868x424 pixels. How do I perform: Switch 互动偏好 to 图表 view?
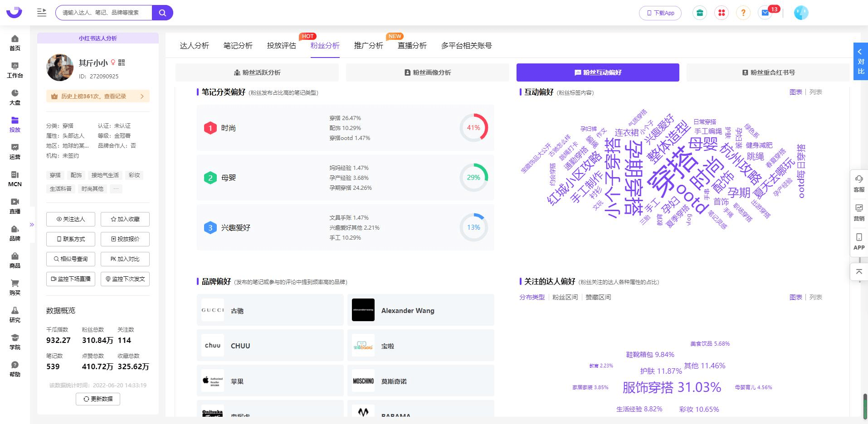point(795,92)
